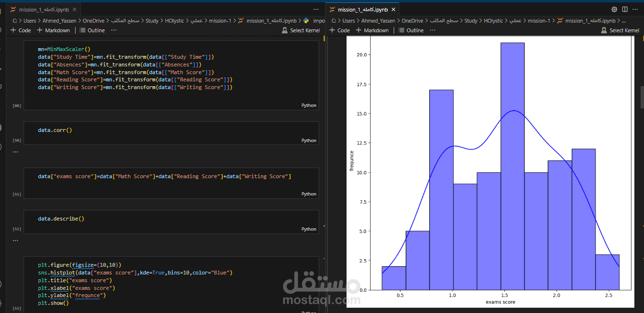Open the Study breadcrumb in left pane
This screenshot has height=313, width=644.
(152, 21)
